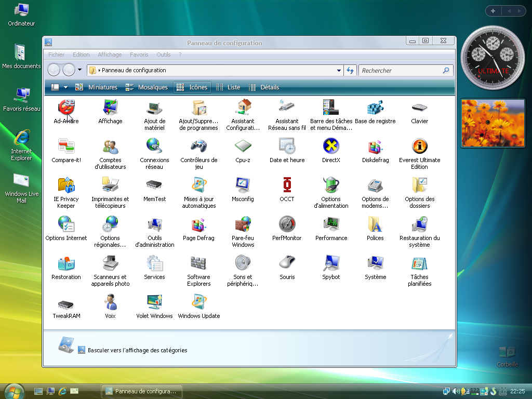The height and width of the screenshot is (399, 532).
Task: Switch to Liste view
Action: (228, 87)
